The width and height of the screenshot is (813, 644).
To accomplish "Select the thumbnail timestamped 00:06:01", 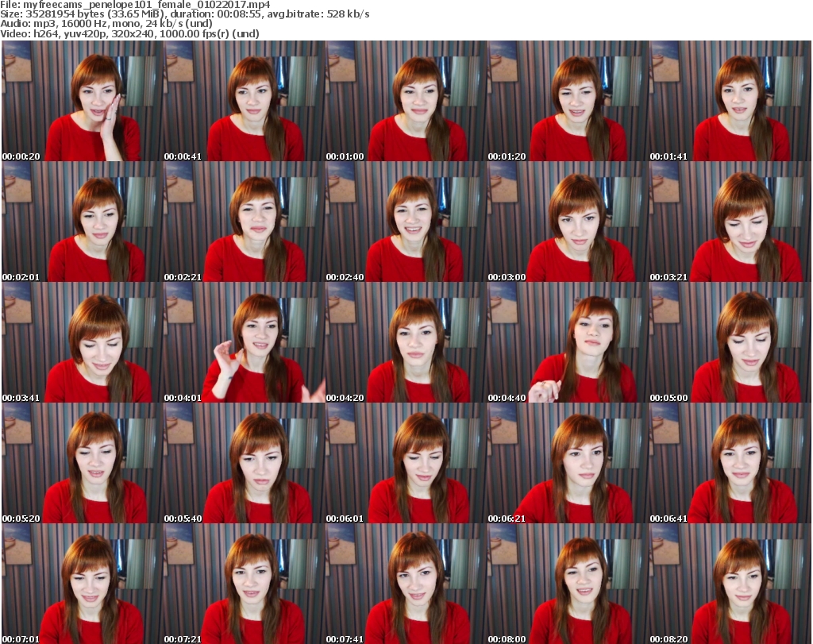I will pos(406,464).
